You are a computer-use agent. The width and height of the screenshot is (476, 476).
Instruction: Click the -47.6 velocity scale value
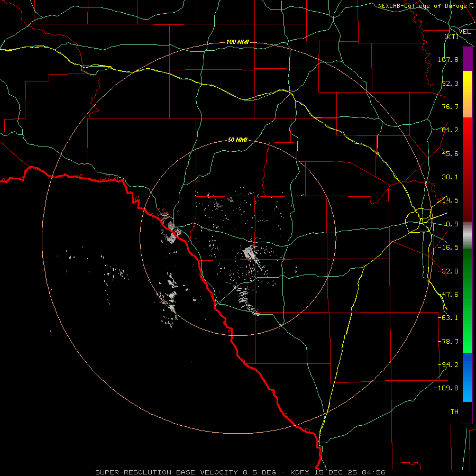[448, 295]
